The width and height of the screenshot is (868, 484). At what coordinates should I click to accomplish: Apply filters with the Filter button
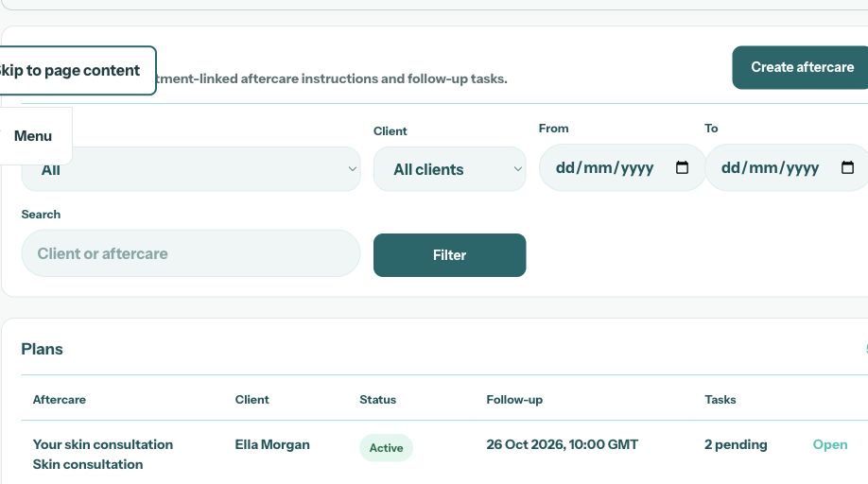449,255
